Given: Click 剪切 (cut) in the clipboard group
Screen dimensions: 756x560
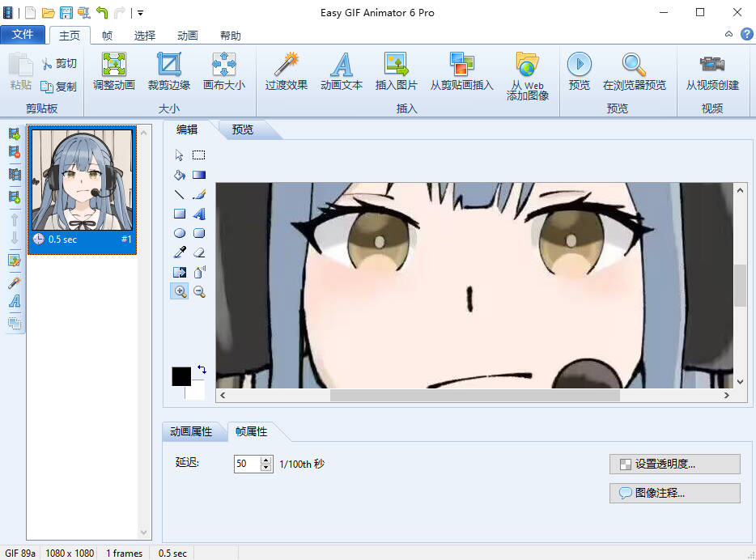Looking at the screenshot, I should tap(59, 64).
